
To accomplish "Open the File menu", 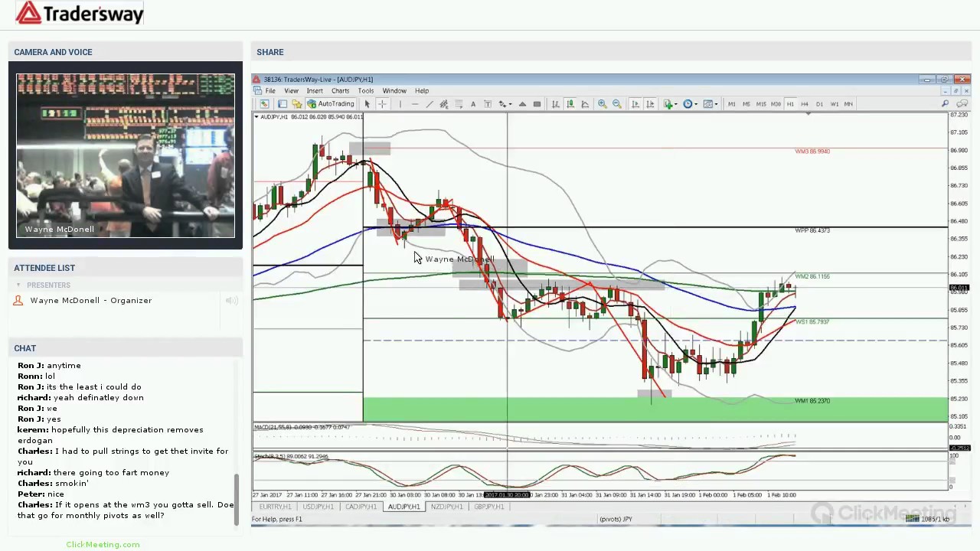I will click(x=270, y=91).
